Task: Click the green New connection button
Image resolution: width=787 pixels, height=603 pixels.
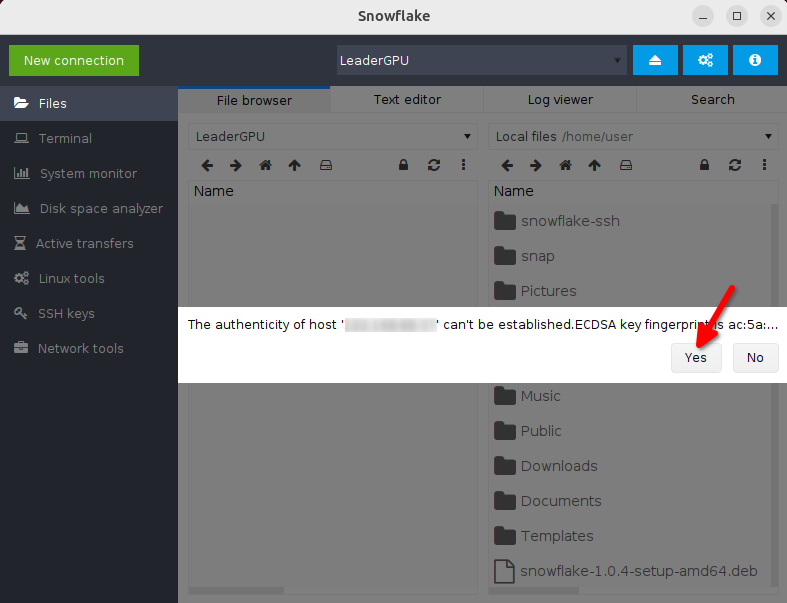Action: 74,60
